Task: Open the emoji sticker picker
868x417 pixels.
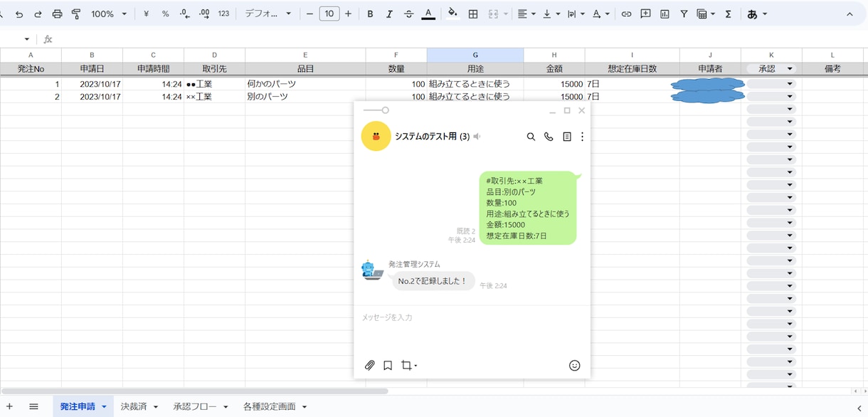Action: click(x=575, y=365)
